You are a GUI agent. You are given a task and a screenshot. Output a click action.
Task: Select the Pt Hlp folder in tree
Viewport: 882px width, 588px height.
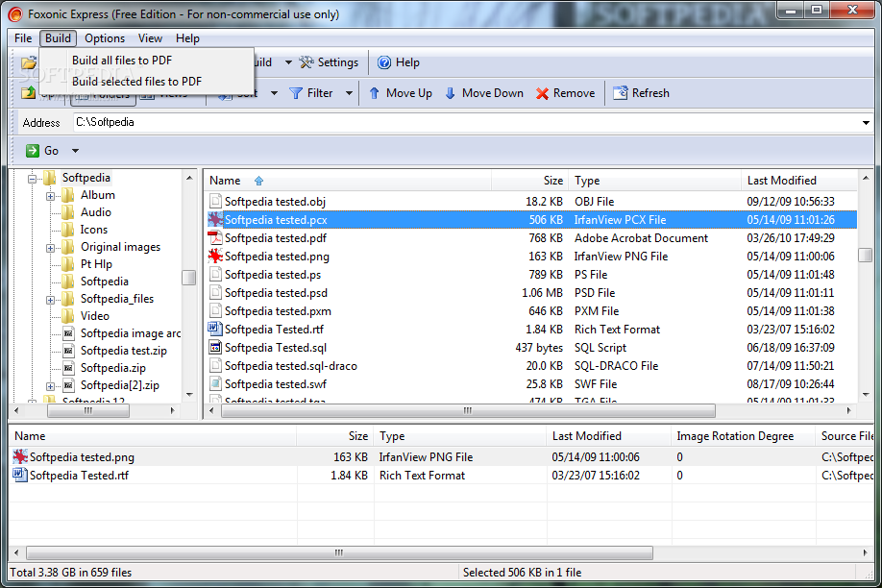click(96, 264)
